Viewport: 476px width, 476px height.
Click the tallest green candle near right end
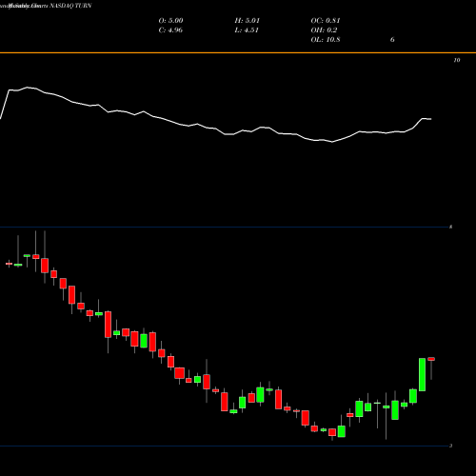(422, 374)
